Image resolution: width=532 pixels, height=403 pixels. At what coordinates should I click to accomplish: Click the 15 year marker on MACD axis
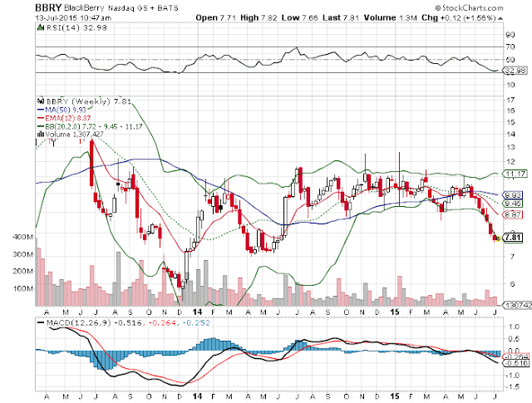(395, 396)
